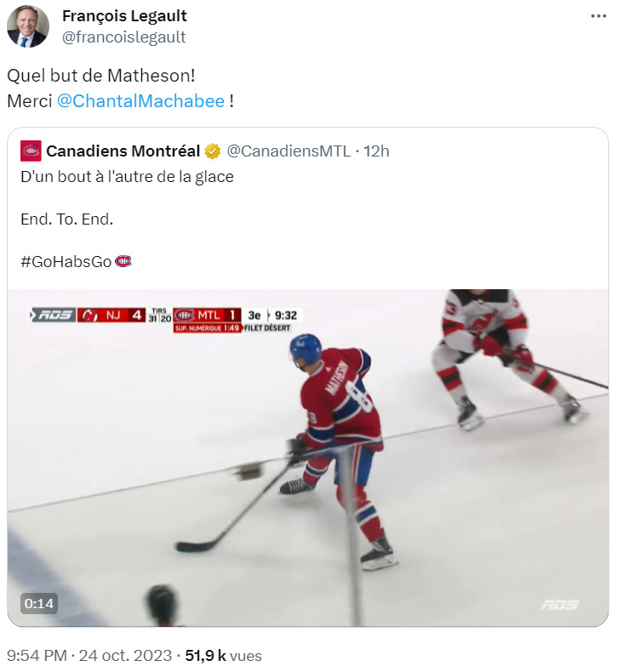Click the 12h quoted tweet timestamp
Viewport: 622px width, 672px height.
pyautogui.click(x=376, y=151)
